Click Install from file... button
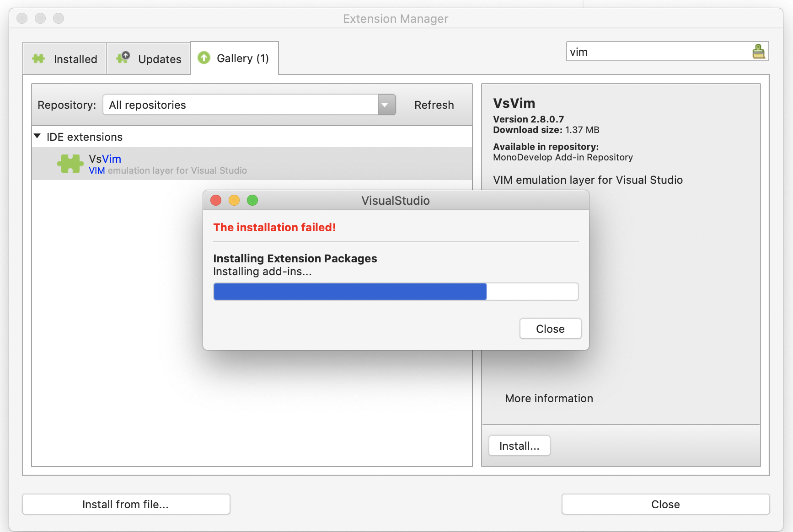The image size is (793, 532). [126, 504]
